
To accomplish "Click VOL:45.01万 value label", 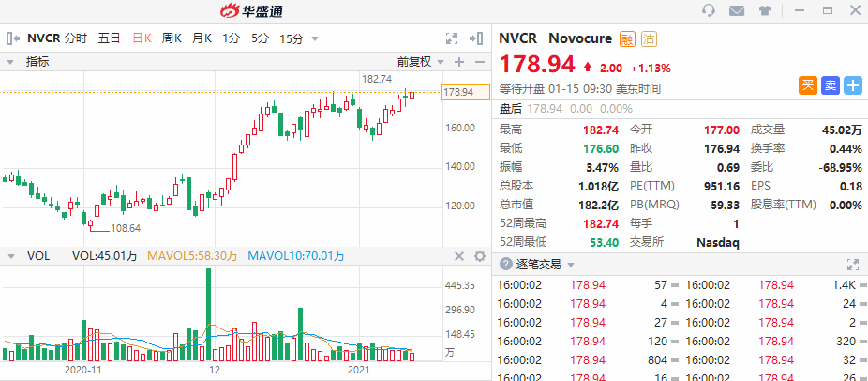I will tap(105, 255).
